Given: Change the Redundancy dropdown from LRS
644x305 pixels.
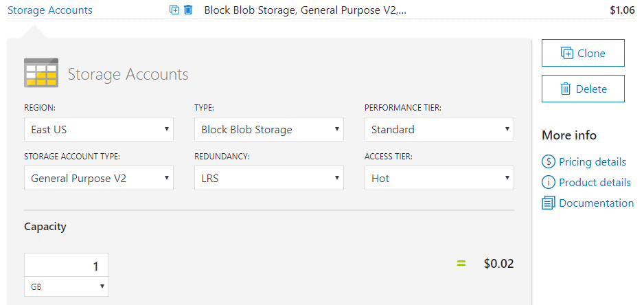Looking at the screenshot, I should click(x=269, y=179).
